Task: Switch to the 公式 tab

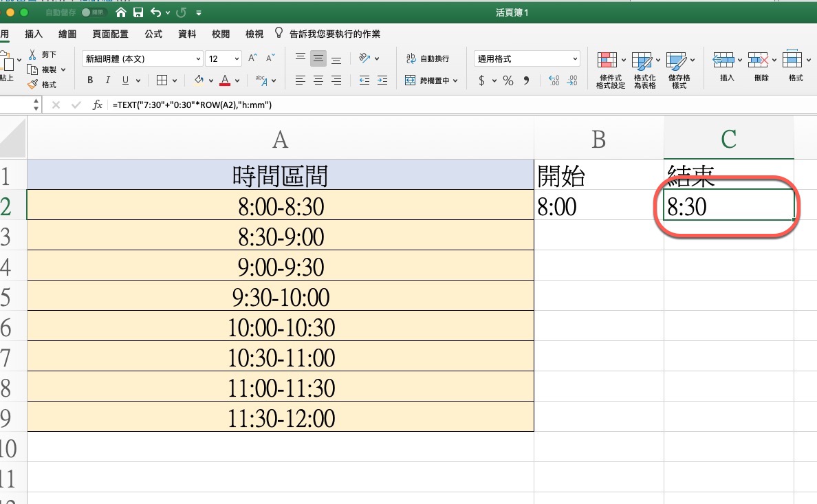Action: tap(153, 34)
